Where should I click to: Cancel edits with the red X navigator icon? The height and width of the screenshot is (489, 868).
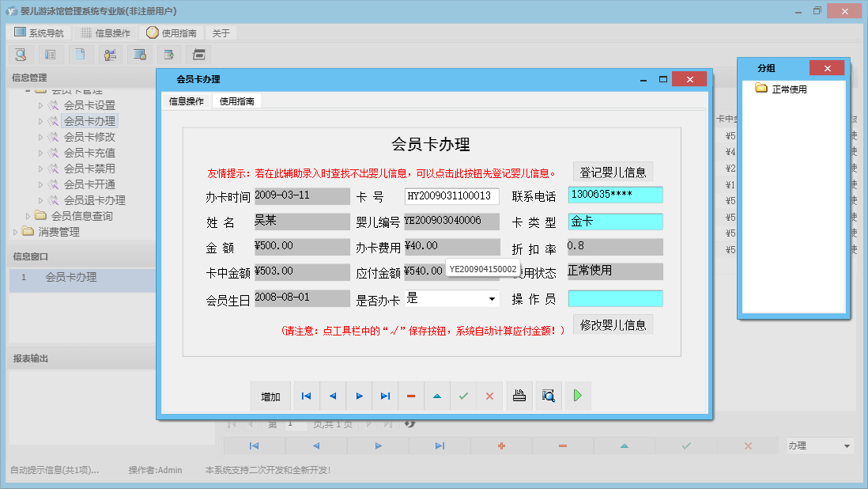click(x=489, y=396)
